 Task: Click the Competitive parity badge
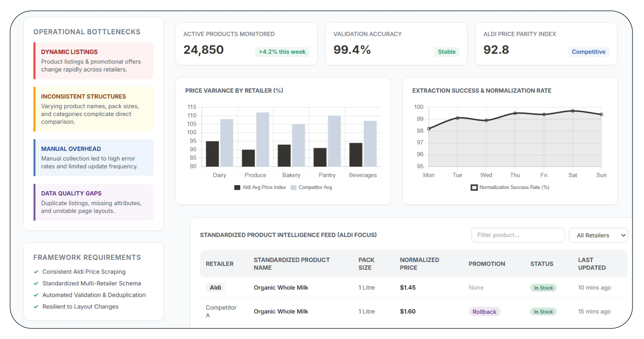click(x=589, y=52)
